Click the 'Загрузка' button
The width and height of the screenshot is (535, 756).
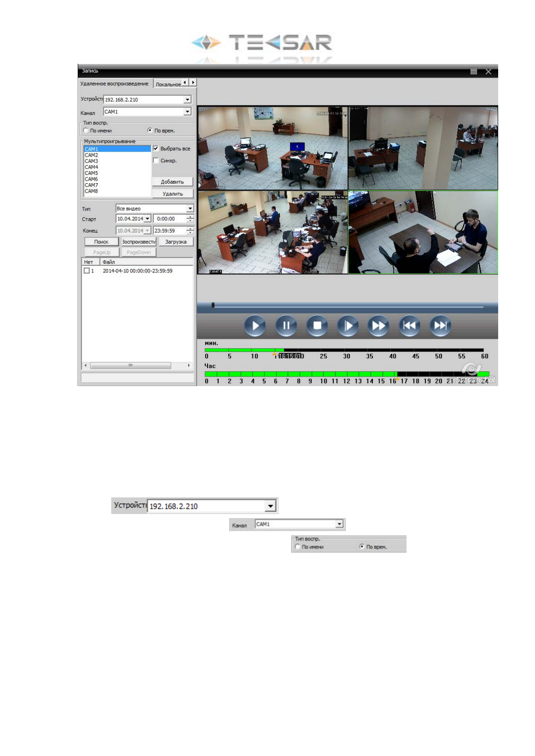pyautogui.click(x=176, y=242)
